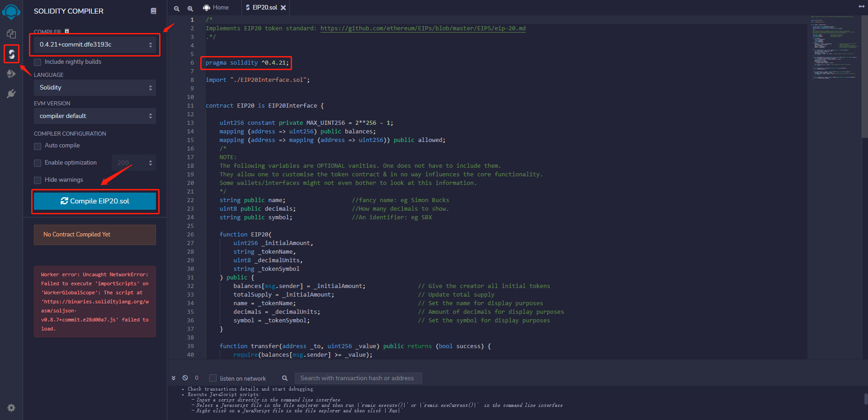Screen dimensions: 868x420
Task: Enable Include nightly builds
Action: click(38, 62)
